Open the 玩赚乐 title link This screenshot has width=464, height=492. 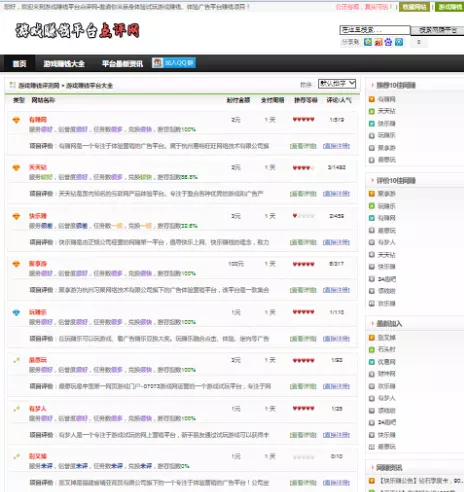click(x=38, y=312)
